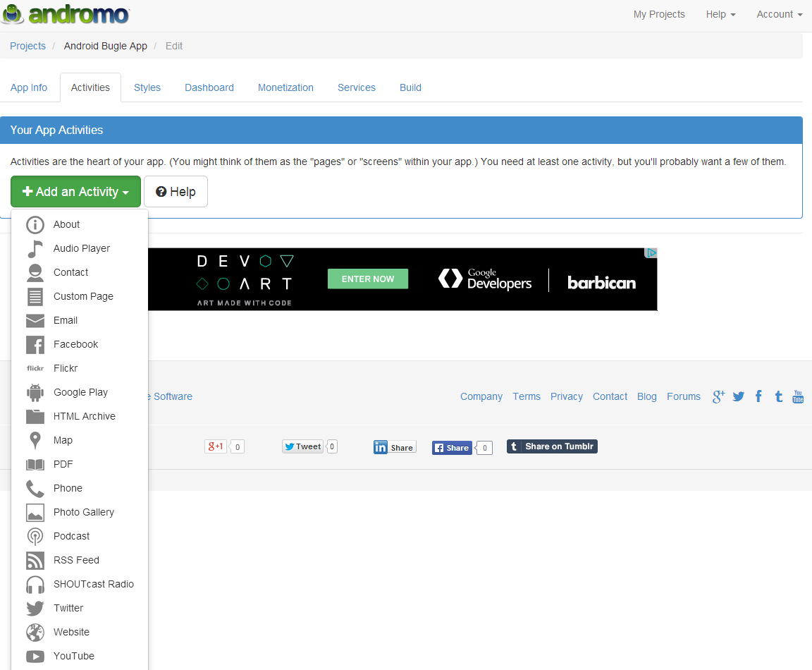
Task: Open the Services tab
Action: pos(357,87)
